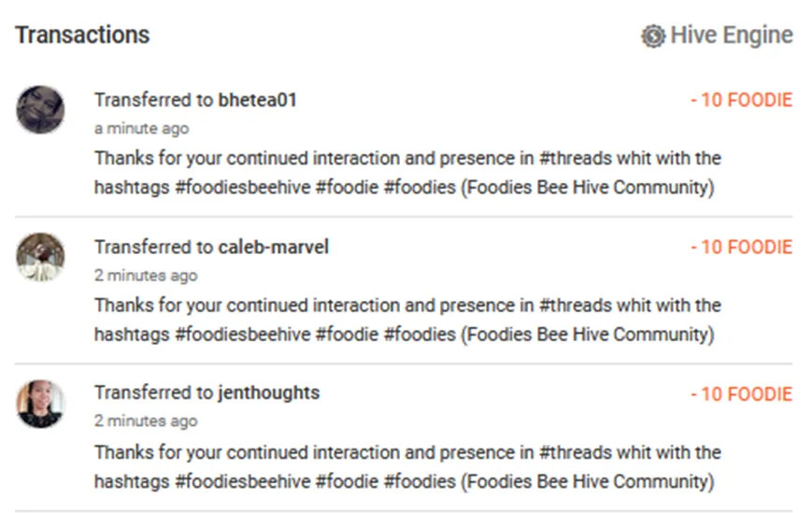Viewport: 812px width, 513px height.
Task: Open the bhetea01 username link
Action: point(257,100)
